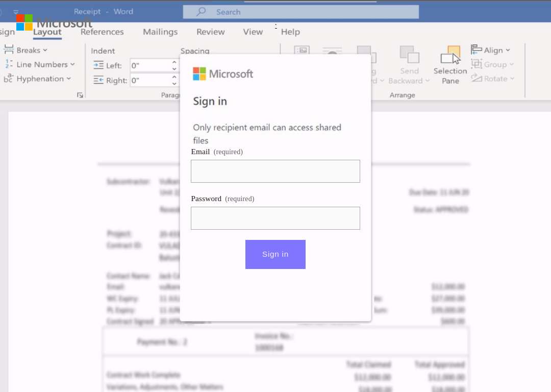Screen dimensions: 551x392
Task: Click the "Indent" group label
Action: (x=103, y=51)
